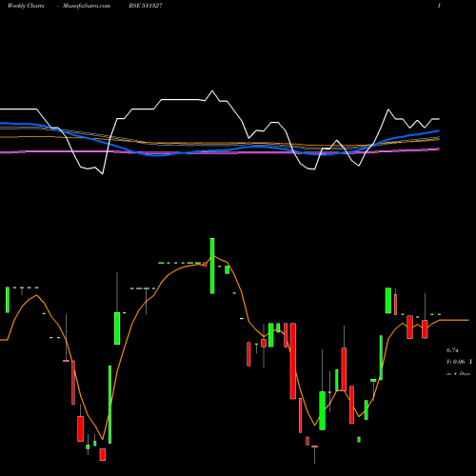Click the "MunafaSutra.com" label
Image resolution: width=476 pixels, height=476 pixels.
coord(87,6)
